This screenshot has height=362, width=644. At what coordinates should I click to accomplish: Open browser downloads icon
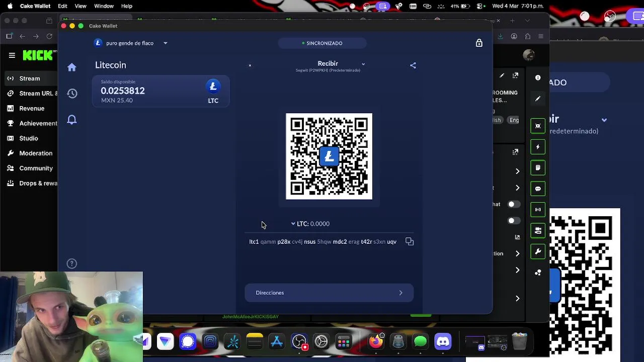(501, 36)
